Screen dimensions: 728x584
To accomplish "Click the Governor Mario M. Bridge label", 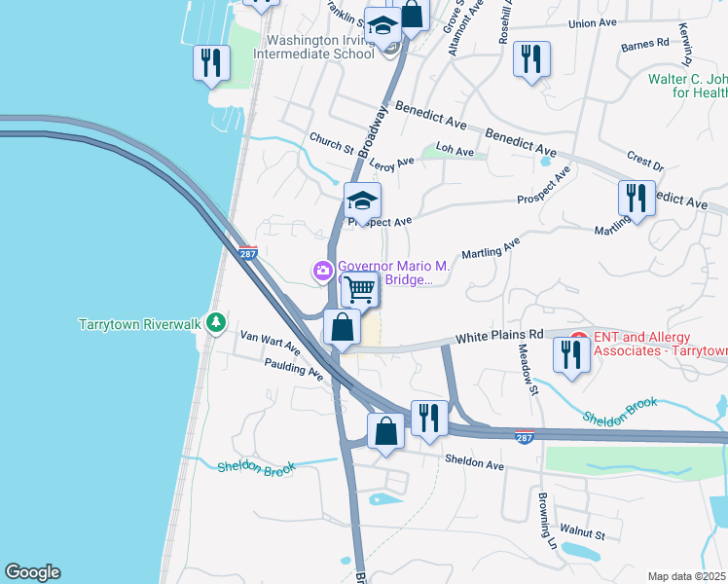I will point(394,273).
